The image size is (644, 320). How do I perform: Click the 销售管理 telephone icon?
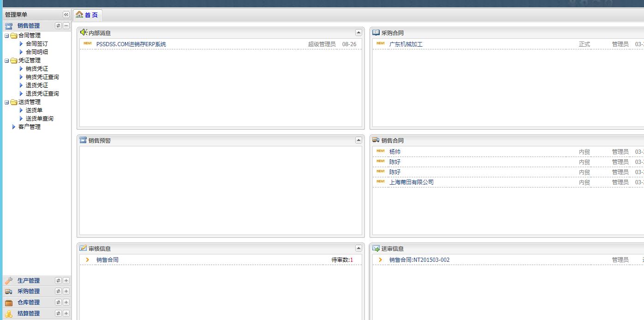click(x=9, y=26)
